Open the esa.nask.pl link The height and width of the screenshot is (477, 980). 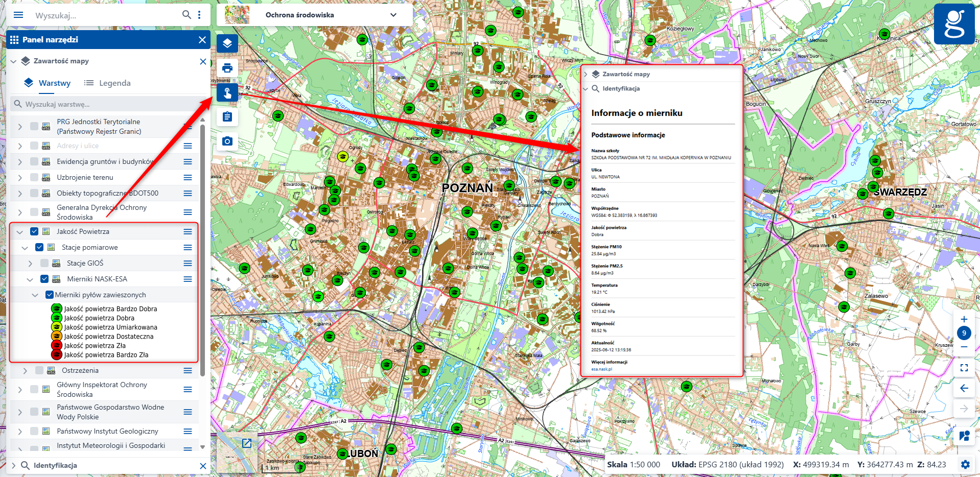(x=601, y=369)
